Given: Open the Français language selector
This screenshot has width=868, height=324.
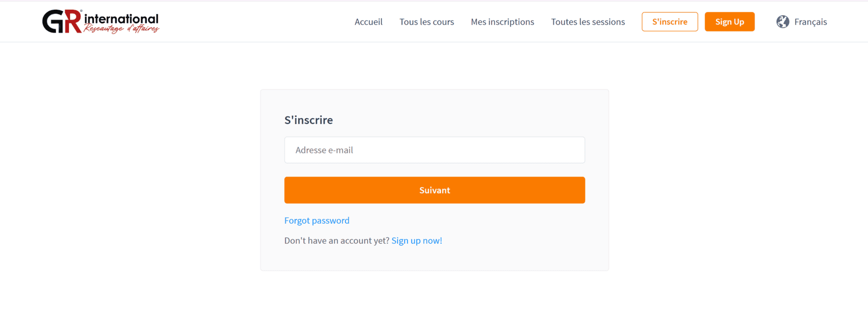Looking at the screenshot, I should [810, 22].
